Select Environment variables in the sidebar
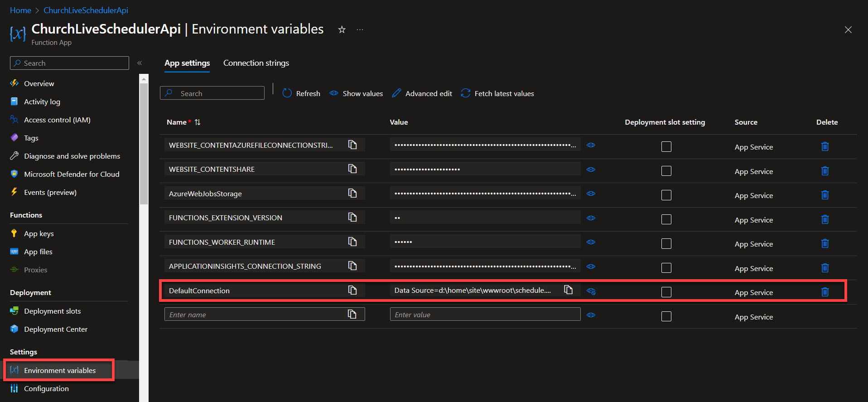 pos(59,370)
